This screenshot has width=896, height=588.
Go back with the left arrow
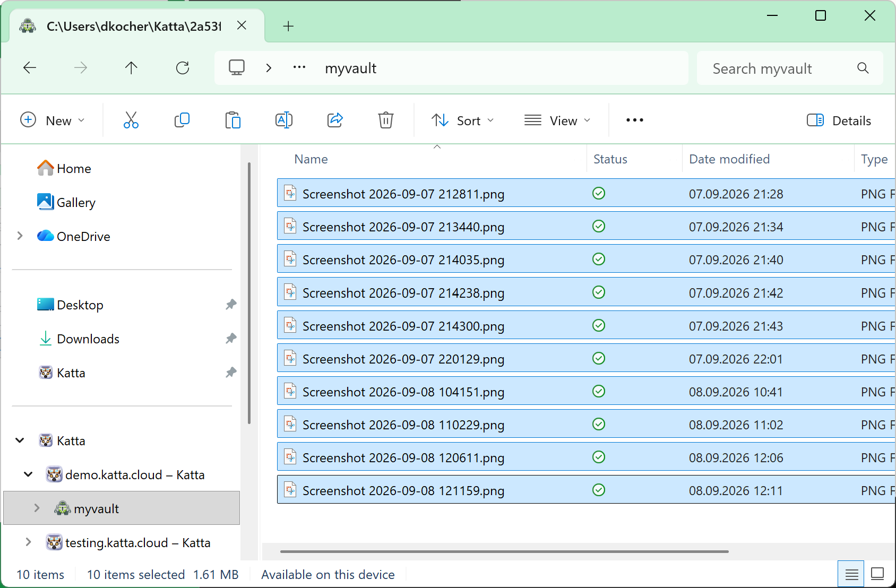tap(30, 68)
